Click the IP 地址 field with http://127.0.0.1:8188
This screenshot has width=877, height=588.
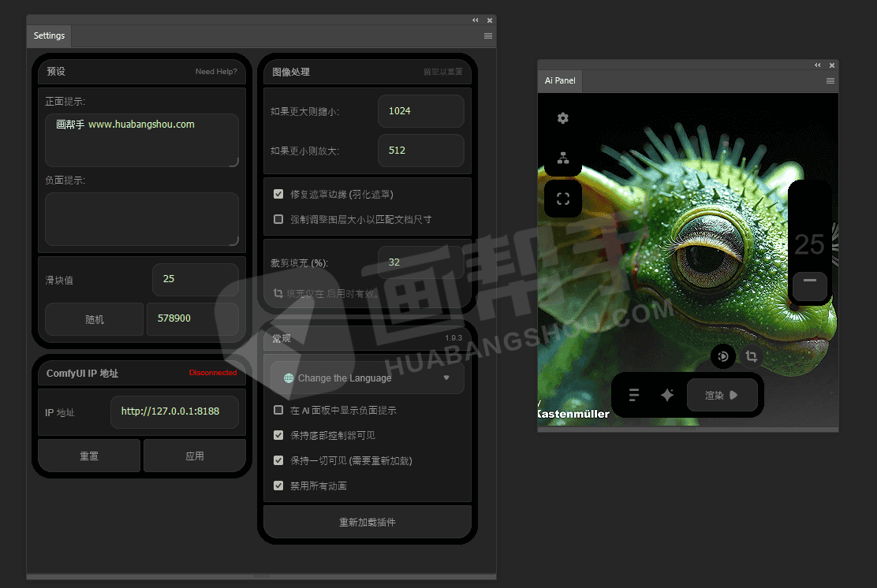click(174, 412)
